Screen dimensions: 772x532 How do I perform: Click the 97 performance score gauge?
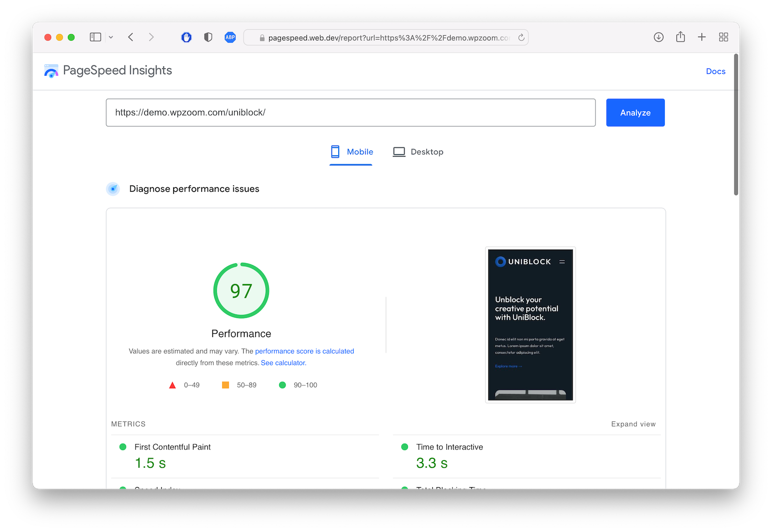pyautogui.click(x=241, y=290)
